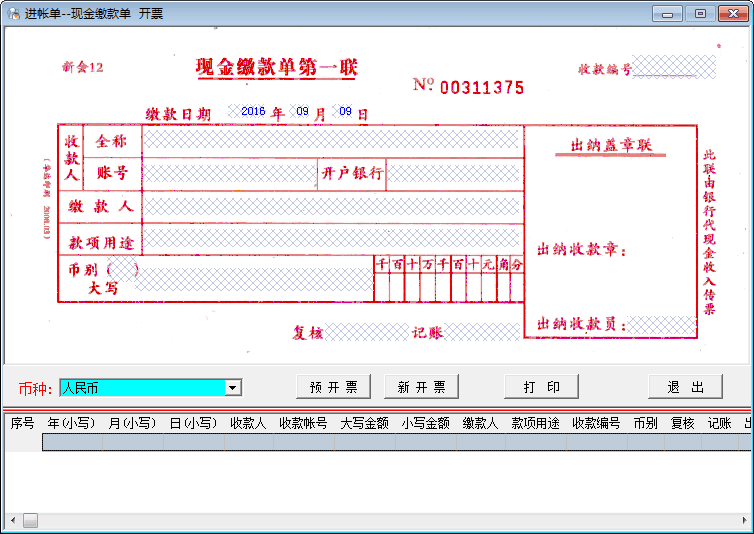Click the 现金缴款单第一联 title

(277, 67)
